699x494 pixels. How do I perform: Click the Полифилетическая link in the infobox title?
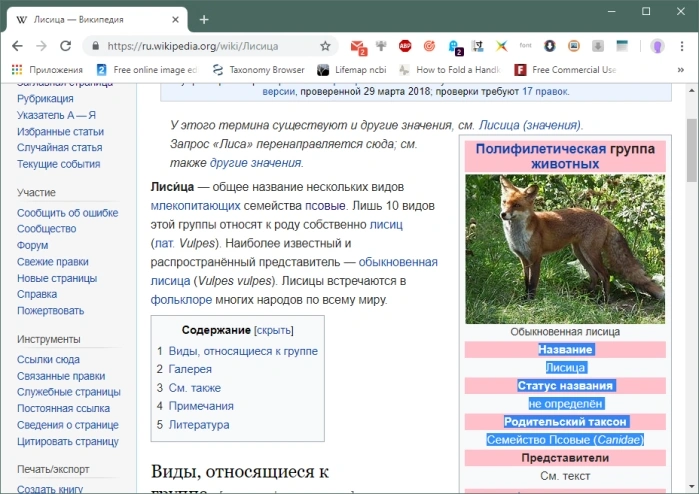click(541, 149)
